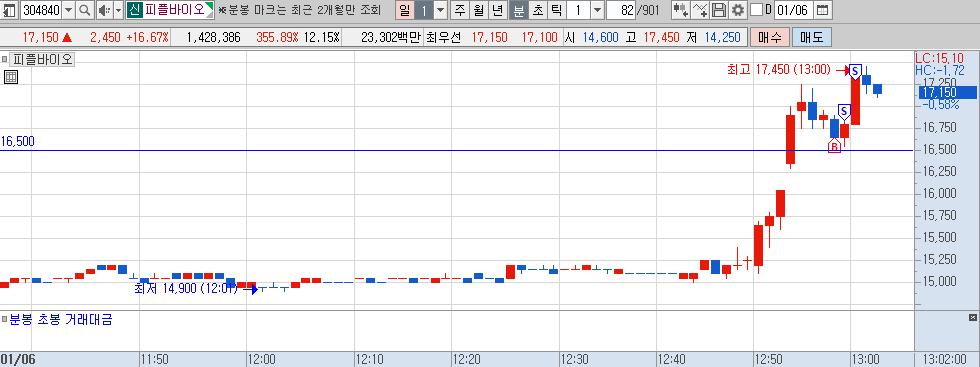
Task: Select the 틱 tick chart tab
Action: pos(557,10)
